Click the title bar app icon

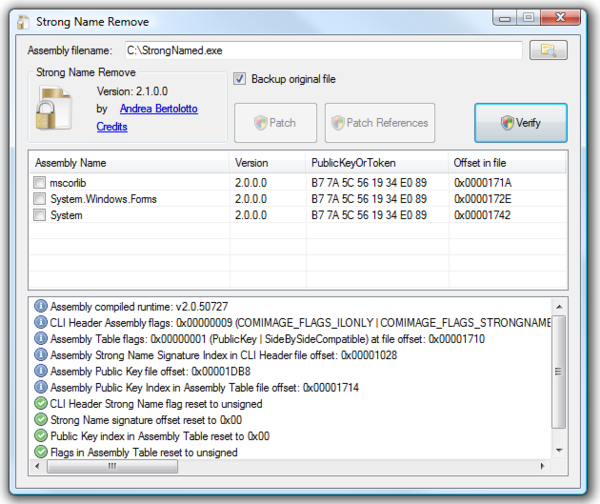pyautogui.click(x=23, y=22)
